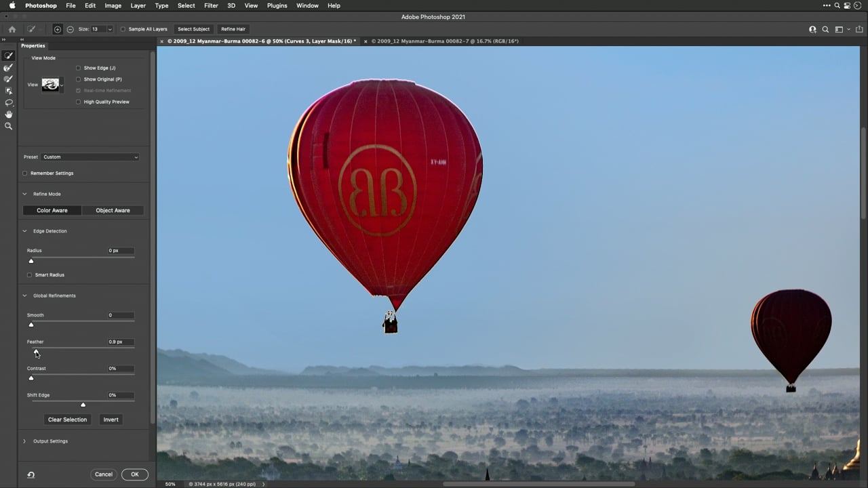Open workspace layout dropdown chevron

(848, 29)
